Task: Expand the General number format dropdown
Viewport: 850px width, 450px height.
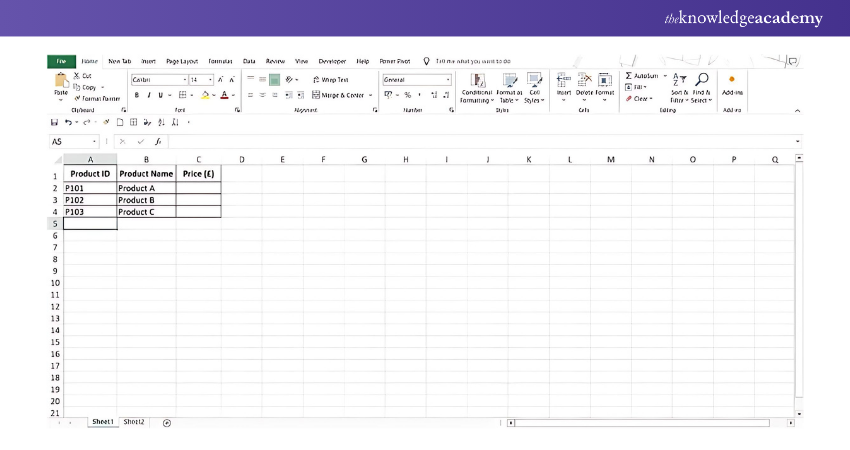Action: 447,79
